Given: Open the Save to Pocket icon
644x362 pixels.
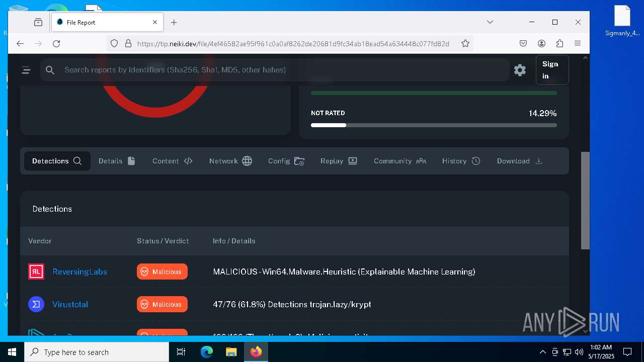Looking at the screenshot, I should click(x=523, y=44).
